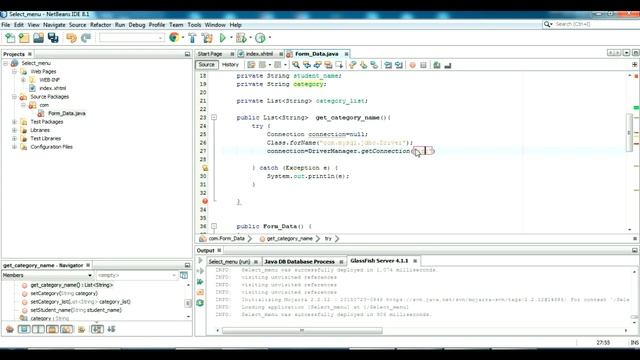Click the Shift Line Left icon
This screenshot has width=640, height=360.
pos(388,65)
